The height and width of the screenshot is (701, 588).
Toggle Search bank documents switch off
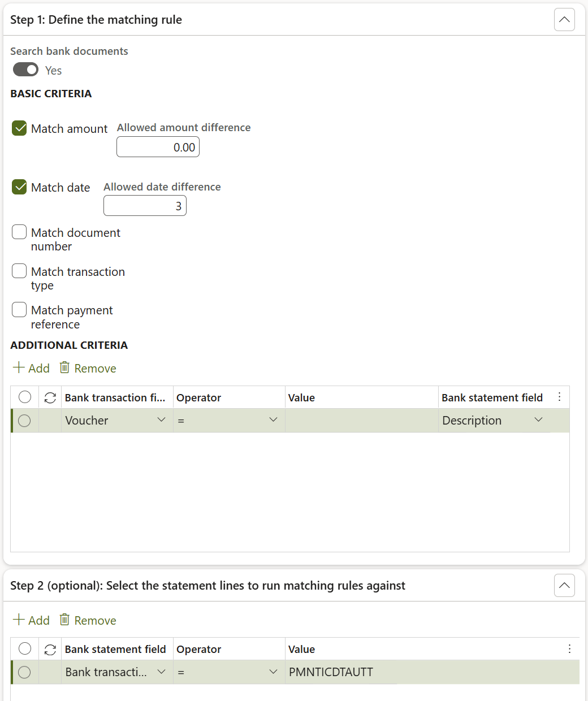point(25,70)
